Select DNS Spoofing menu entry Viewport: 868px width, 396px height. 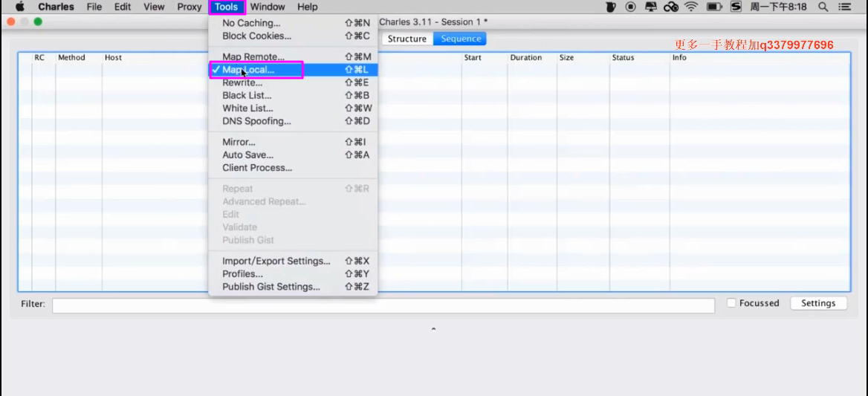tap(256, 121)
